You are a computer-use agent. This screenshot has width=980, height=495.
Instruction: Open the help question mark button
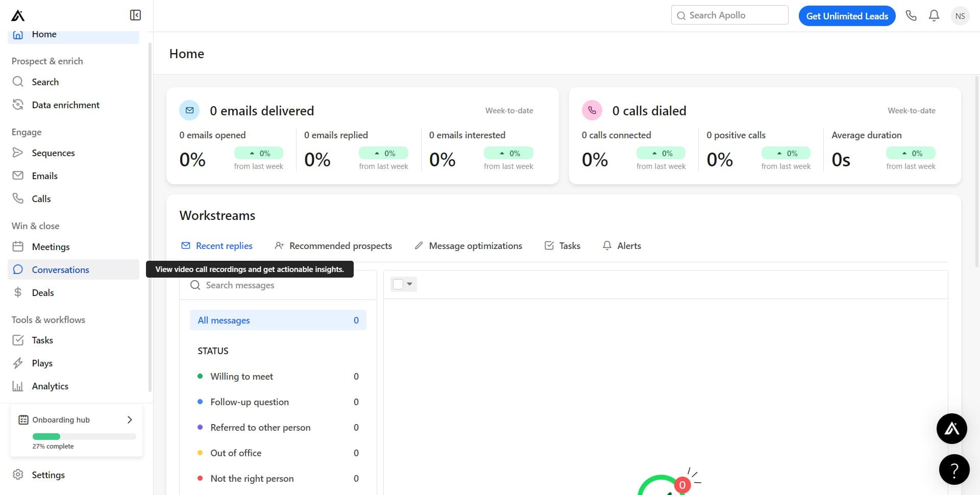tap(954, 469)
